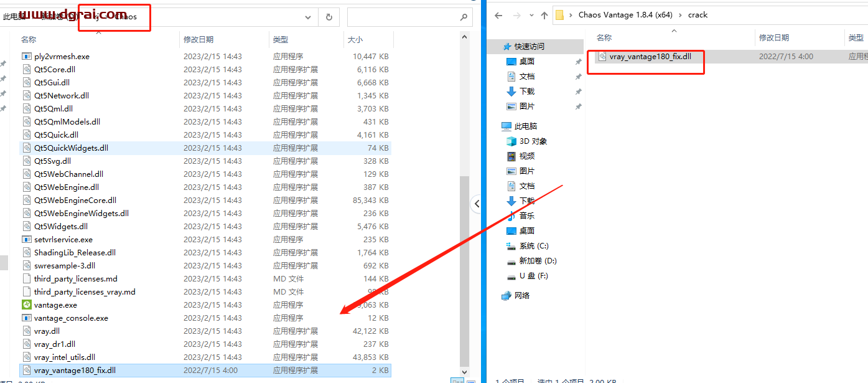
Task: Click the refresh icon in the address bar
Action: (x=329, y=17)
